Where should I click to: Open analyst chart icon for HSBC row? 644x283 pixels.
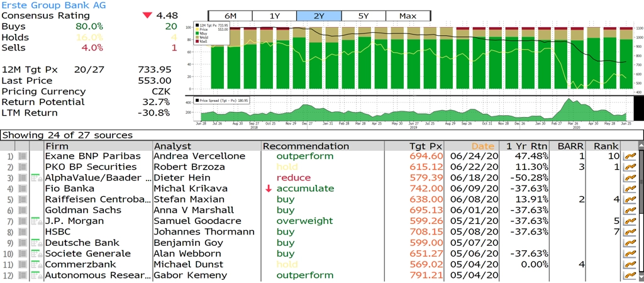tap(629, 232)
